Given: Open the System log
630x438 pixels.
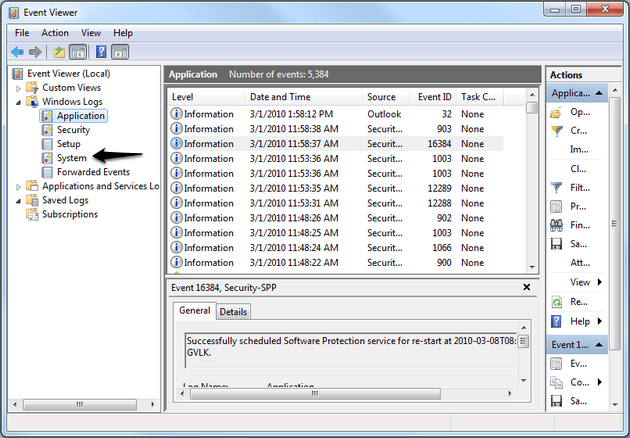Looking at the screenshot, I should click(x=64, y=158).
